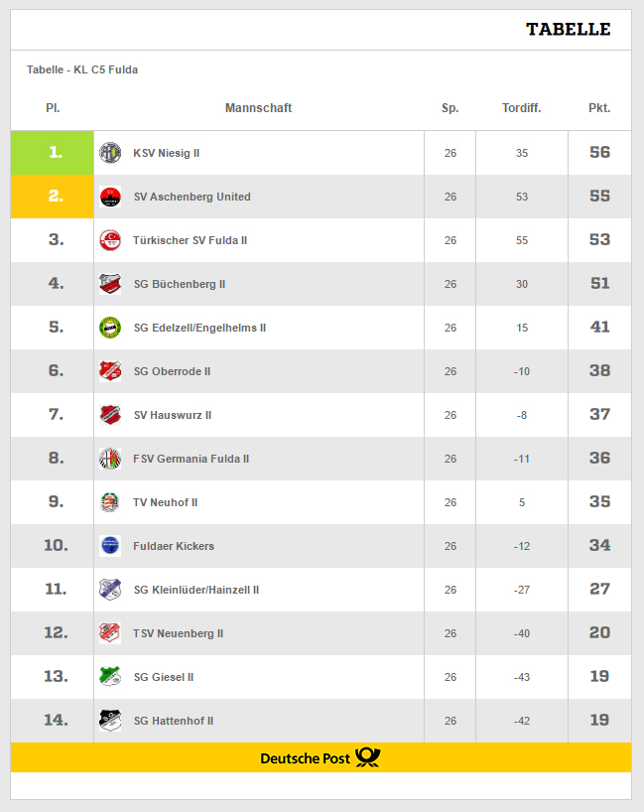Open the TSV Neuenberg II team page
The width and height of the screenshot is (644, 812).
pos(178,633)
